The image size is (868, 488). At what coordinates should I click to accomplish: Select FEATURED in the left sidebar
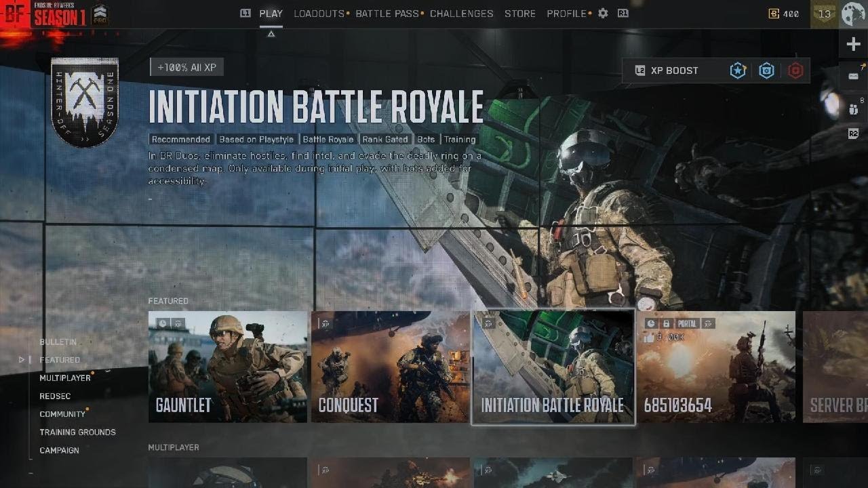(60, 360)
